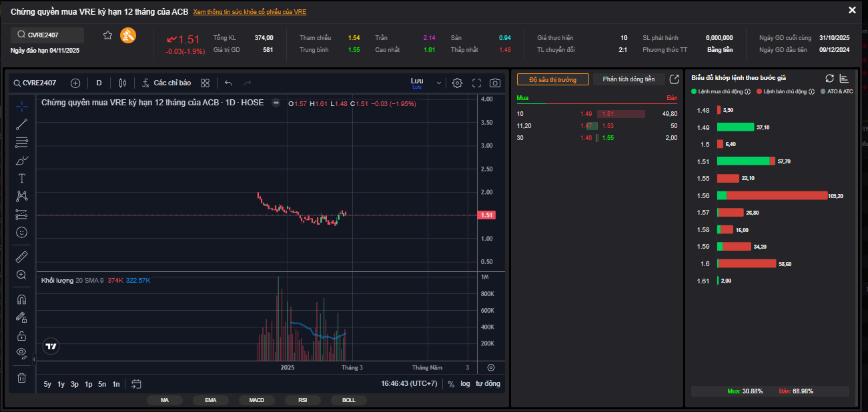Open the VRE stock health info link
The image size is (868, 412).
[250, 12]
